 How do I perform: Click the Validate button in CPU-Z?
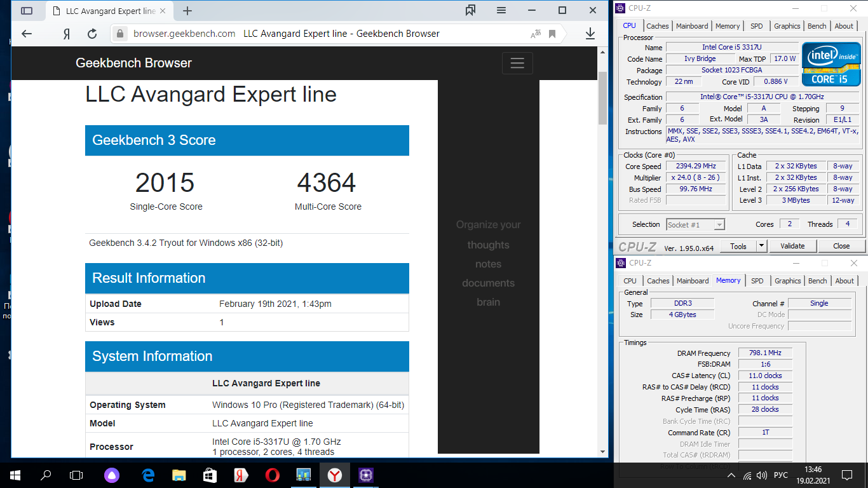point(792,246)
